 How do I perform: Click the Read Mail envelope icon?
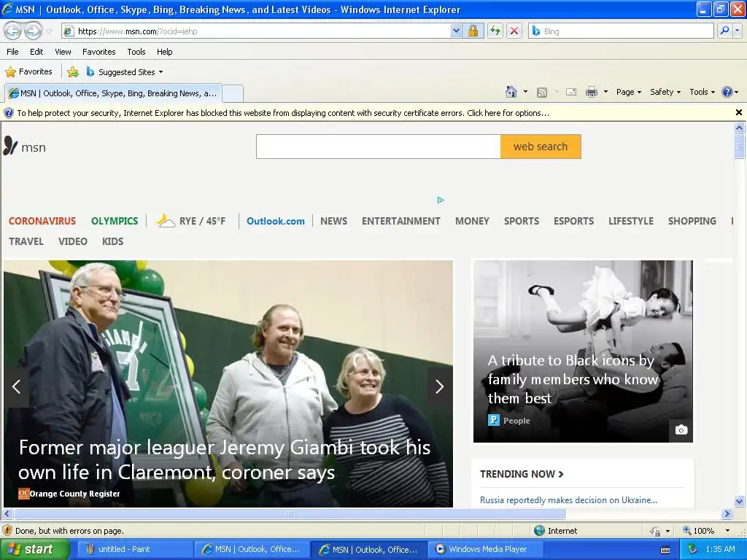(571, 92)
